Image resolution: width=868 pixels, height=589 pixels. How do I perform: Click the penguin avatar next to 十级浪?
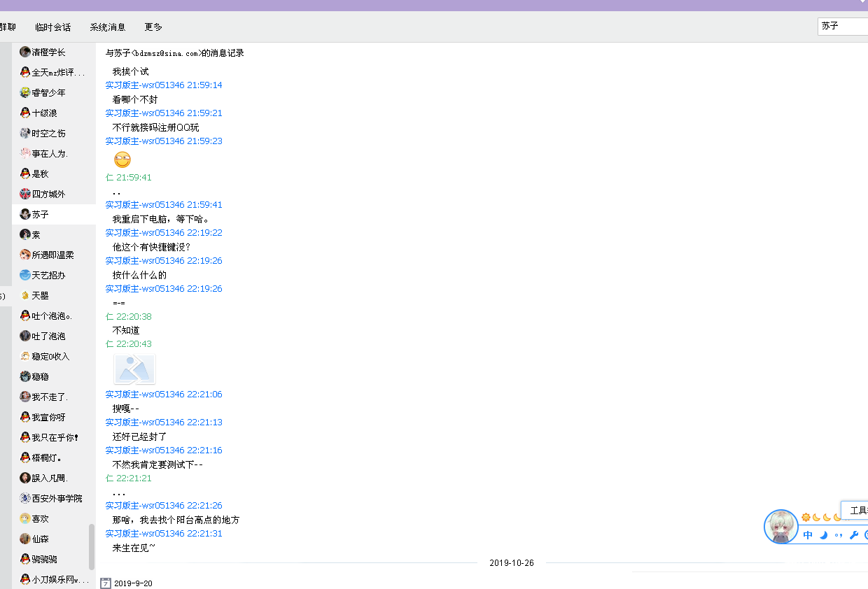point(25,113)
